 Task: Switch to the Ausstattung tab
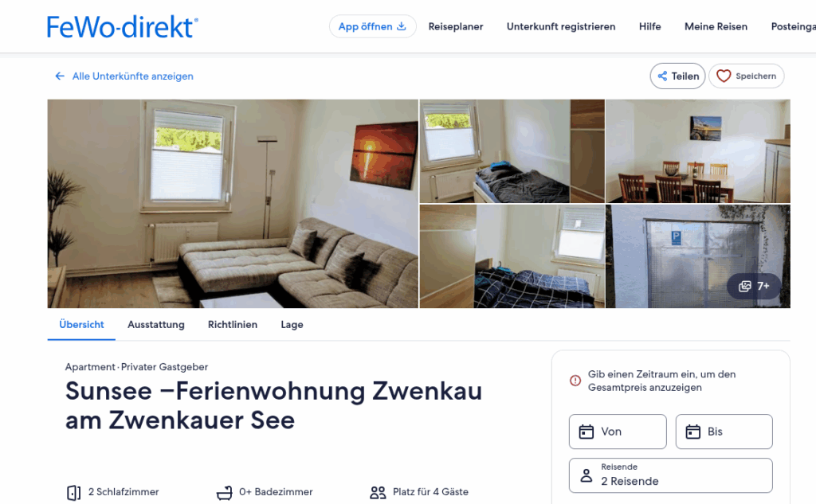tap(156, 325)
